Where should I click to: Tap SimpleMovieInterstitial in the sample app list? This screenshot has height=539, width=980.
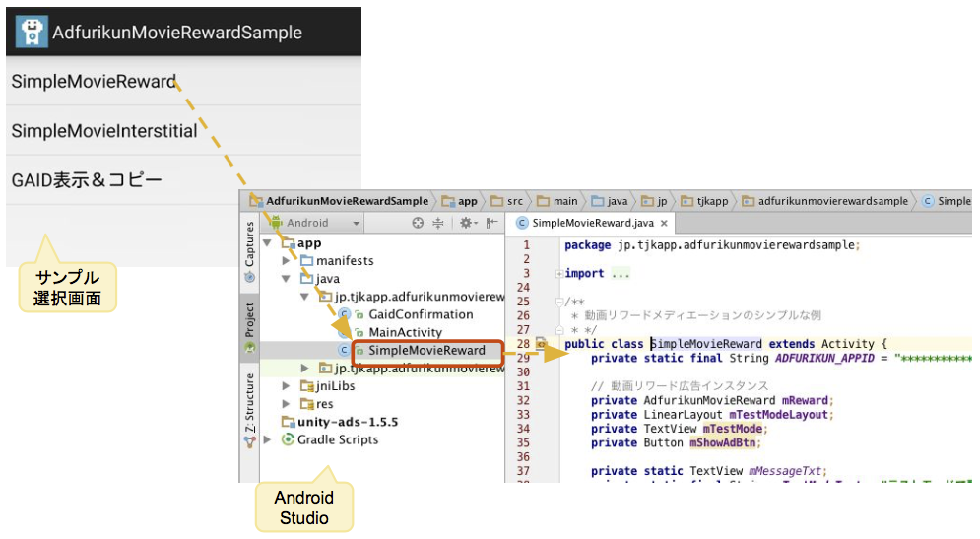(184, 131)
